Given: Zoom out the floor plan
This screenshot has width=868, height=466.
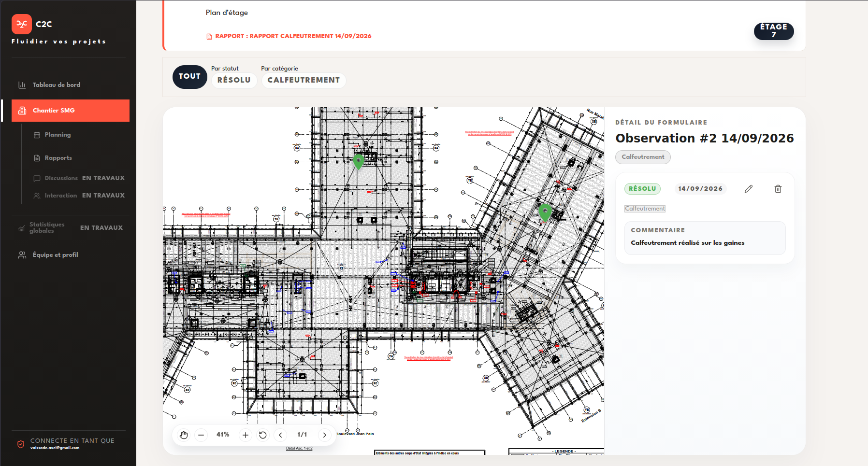Looking at the screenshot, I should pyautogui.click(x=201, y=435).
